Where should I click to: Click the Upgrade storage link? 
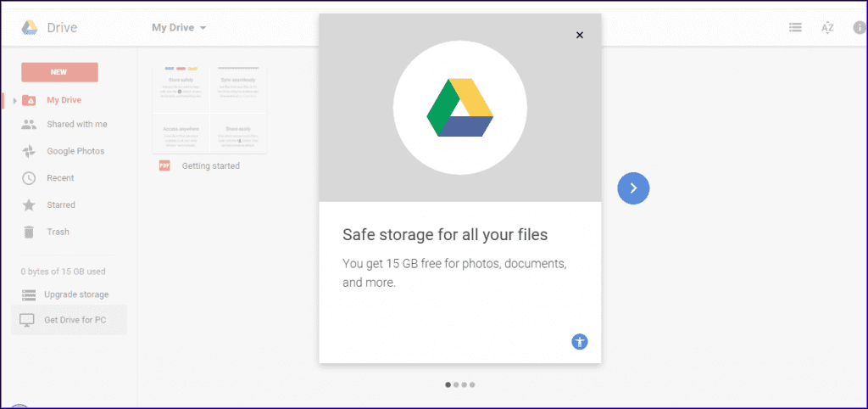(76, 294)
